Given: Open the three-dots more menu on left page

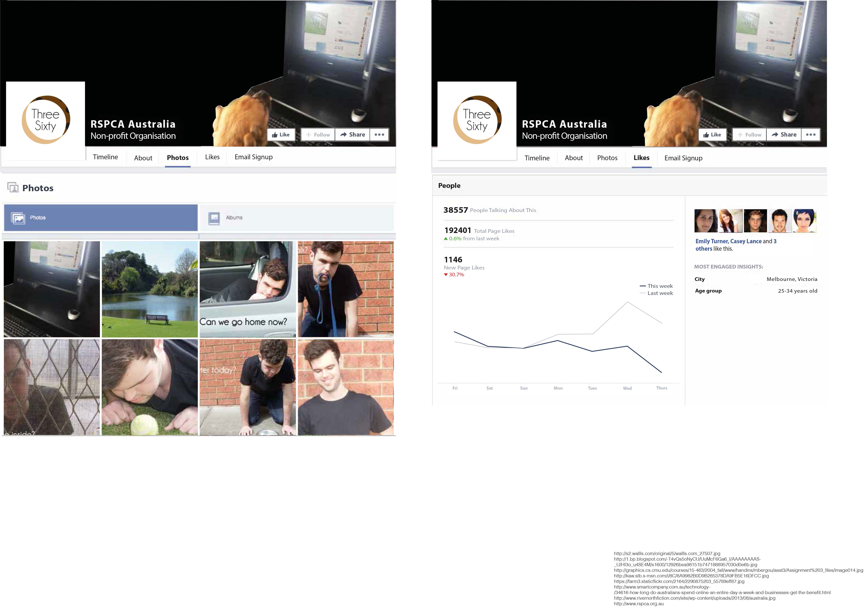Looking at the screenshot, I should (x=379, y=135).
